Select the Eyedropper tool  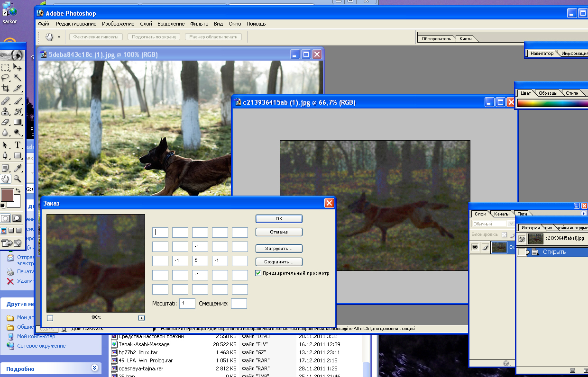[18, 168]
